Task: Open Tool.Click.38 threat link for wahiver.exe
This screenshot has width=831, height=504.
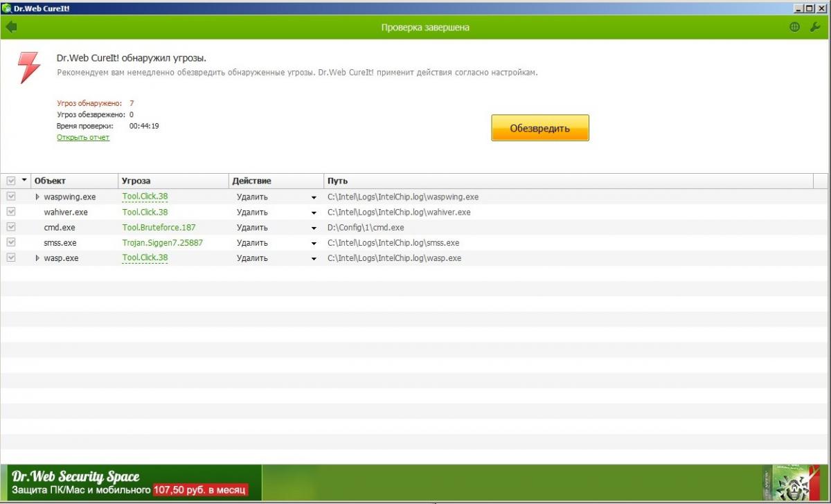Action: [x=145, y=212]
